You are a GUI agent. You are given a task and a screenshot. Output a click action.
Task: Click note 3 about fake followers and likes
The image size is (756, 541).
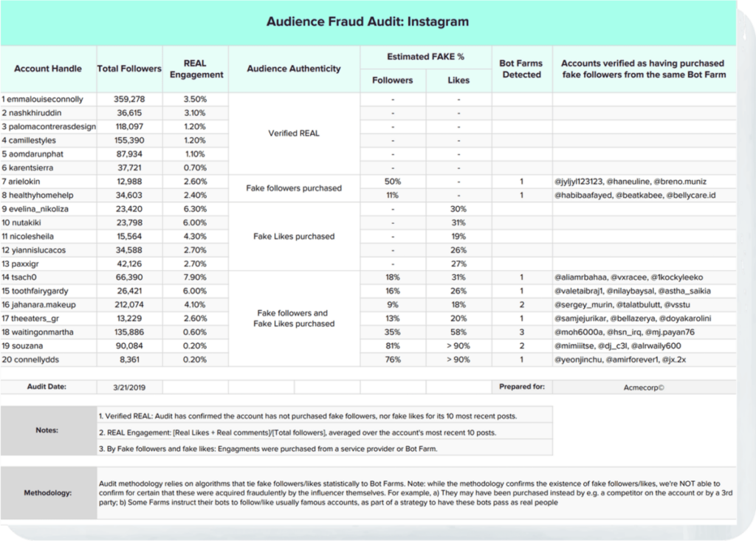click(325, 449)
